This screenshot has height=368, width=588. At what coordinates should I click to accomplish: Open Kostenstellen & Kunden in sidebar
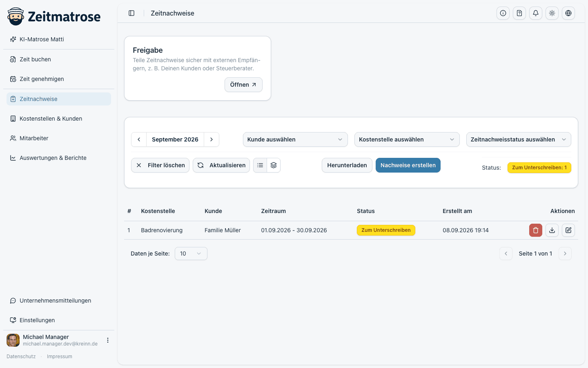click(x=59, y=119)
